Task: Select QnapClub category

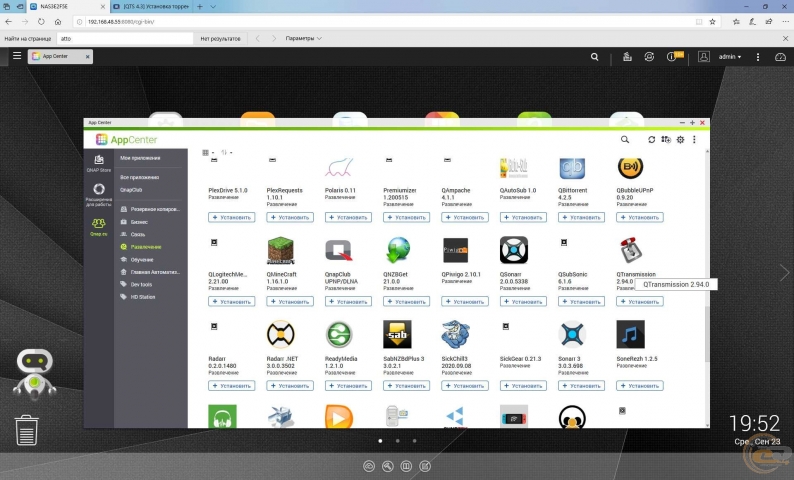Action: point(131,190)
